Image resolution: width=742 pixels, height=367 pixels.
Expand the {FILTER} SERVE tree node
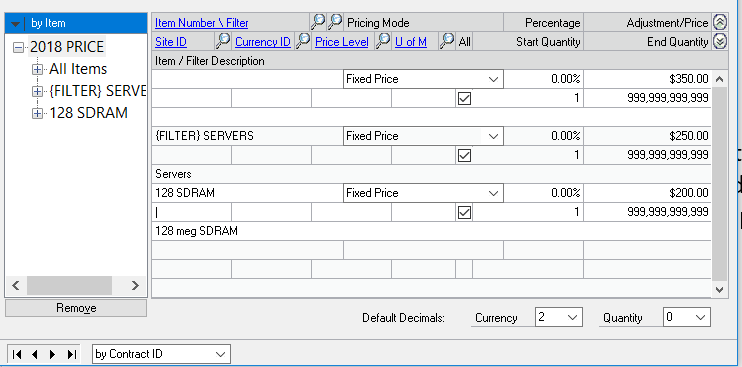(37, 91)
